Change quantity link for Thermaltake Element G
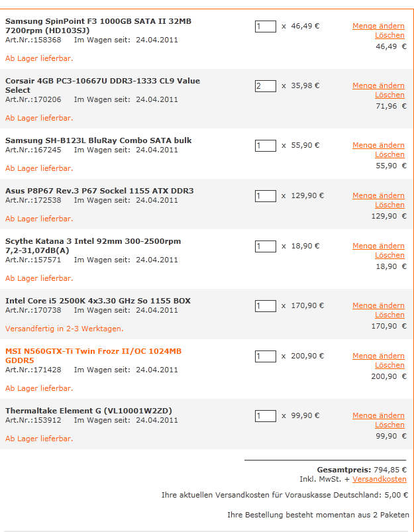 click(378, 415)
